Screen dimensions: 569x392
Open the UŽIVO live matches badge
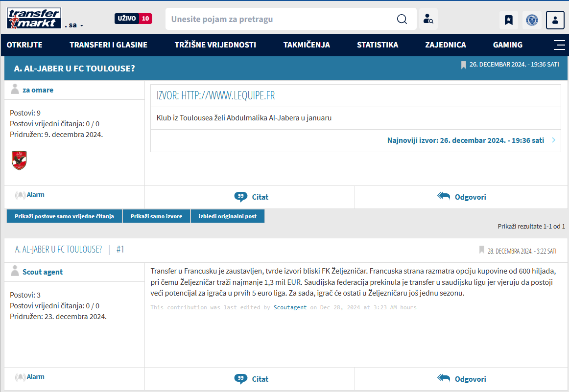[133, 19]
